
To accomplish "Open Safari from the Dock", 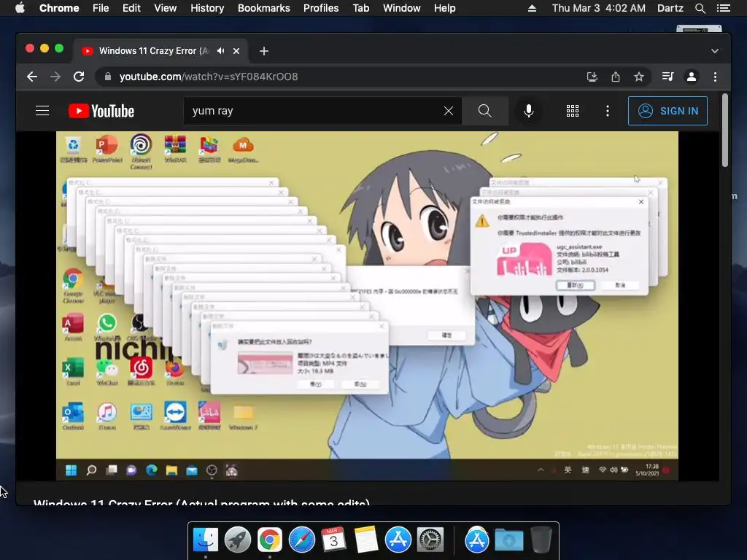I will coord(301,540).
